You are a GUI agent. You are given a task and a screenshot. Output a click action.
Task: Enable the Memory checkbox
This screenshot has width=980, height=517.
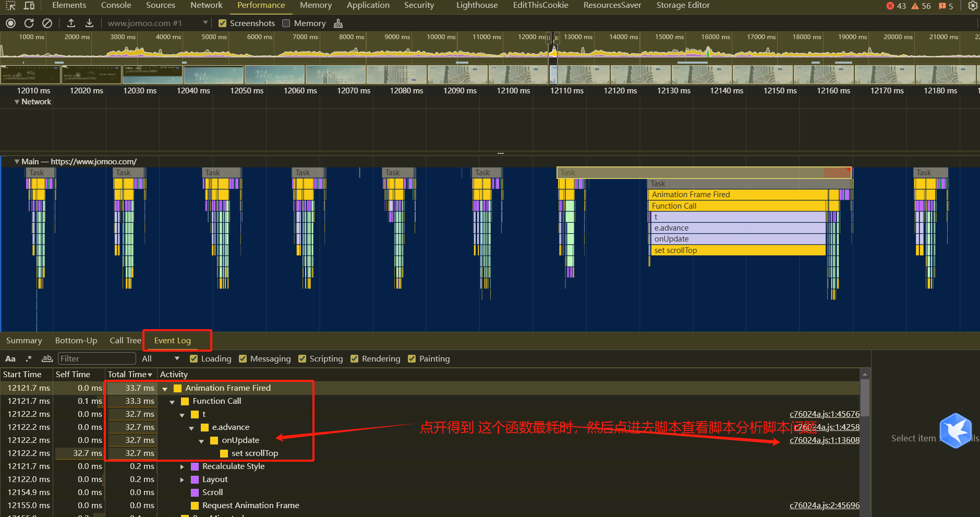click(286, 23)
